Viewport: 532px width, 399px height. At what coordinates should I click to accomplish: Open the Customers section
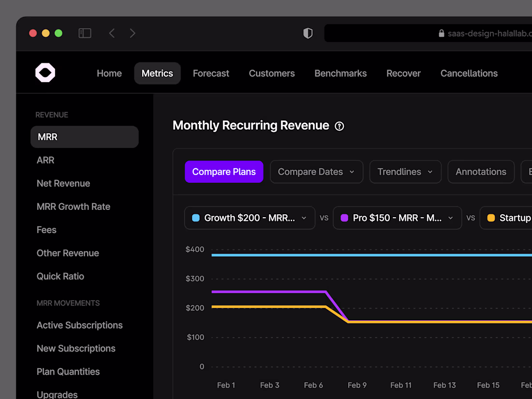(272, 73)
